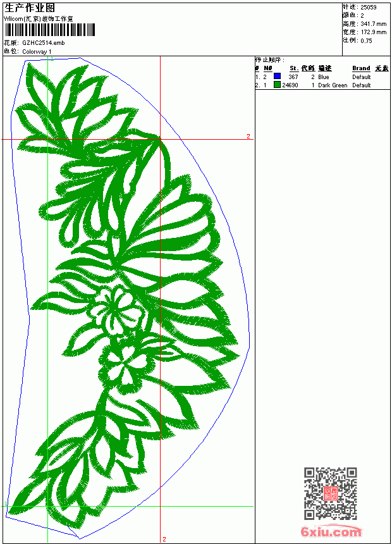Select the St. column header
392x544 pixels.
point(294,68)
